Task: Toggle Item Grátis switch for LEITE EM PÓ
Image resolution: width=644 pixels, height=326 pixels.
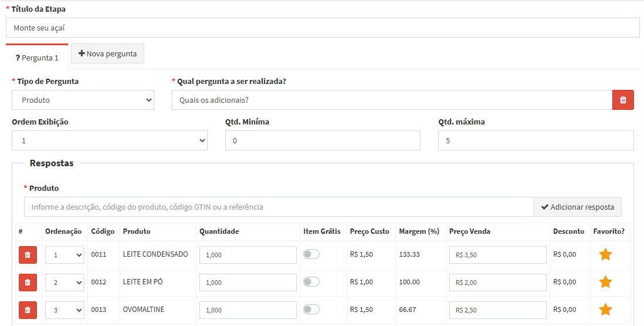Action: pyautogui.click(x=311, y=282)
